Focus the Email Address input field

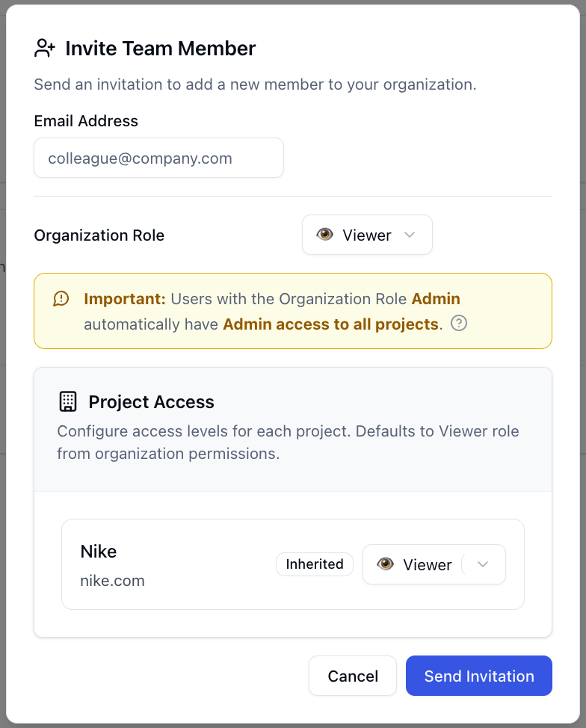click(158, 158)
